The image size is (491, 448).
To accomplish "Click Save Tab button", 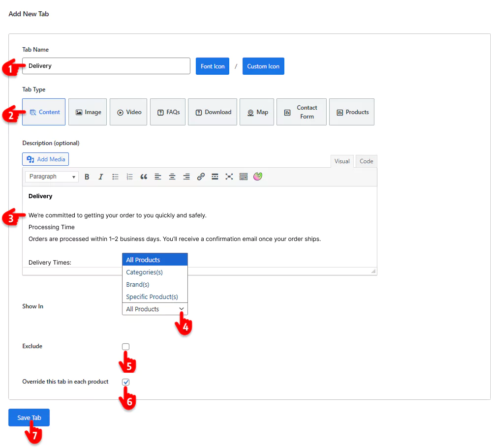I will [29, 418].
